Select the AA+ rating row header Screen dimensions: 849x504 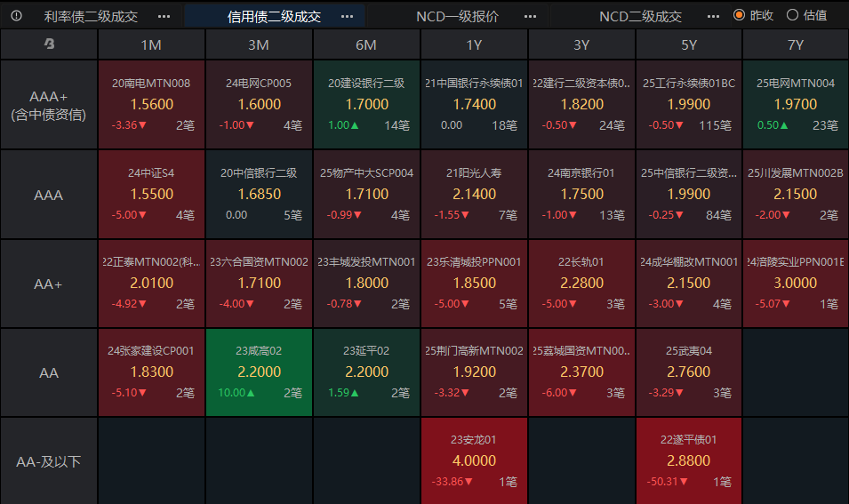[x=49, y=284]
